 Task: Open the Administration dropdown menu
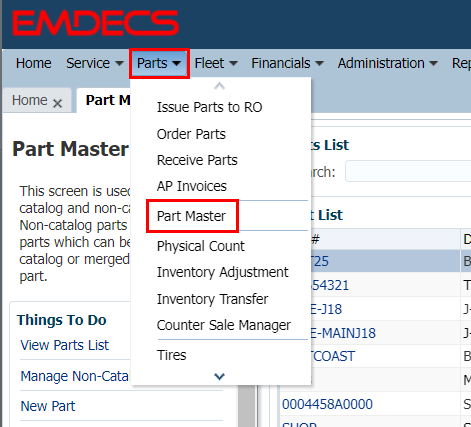[387, 63]
